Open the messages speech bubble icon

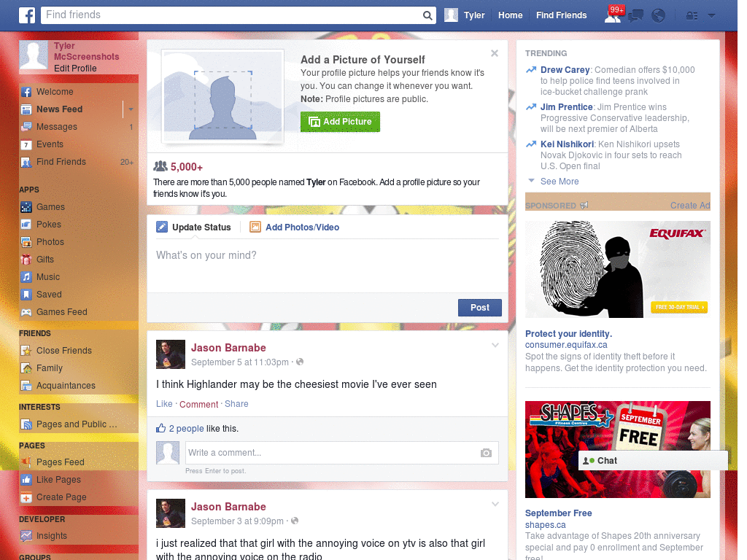(635, 16)
